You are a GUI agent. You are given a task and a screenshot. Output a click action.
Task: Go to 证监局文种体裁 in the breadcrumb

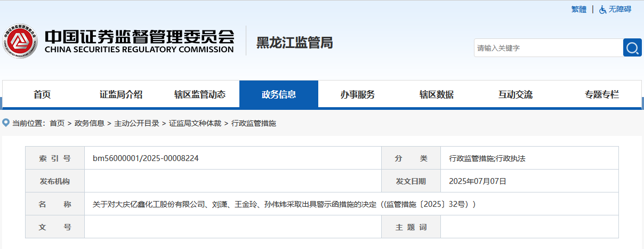[x=195, y=123]
